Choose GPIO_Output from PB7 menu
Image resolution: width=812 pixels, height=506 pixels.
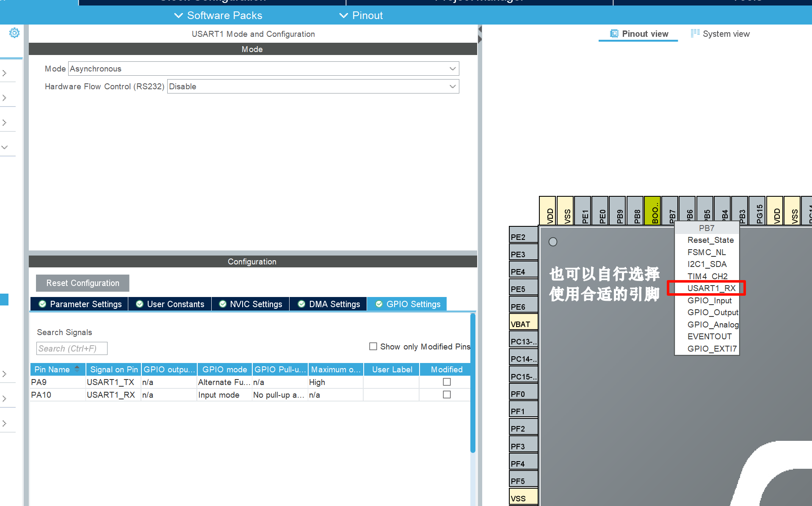point(707,312)
